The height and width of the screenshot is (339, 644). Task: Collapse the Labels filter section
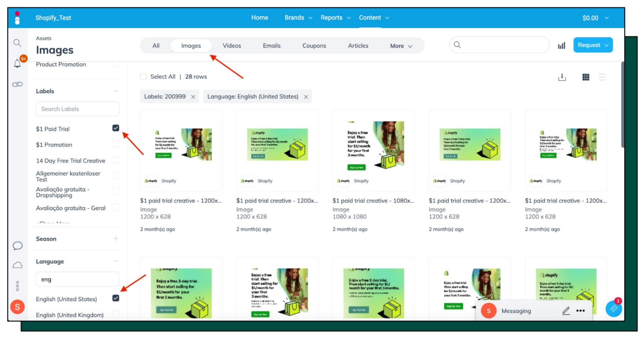[x=116, y=91]
